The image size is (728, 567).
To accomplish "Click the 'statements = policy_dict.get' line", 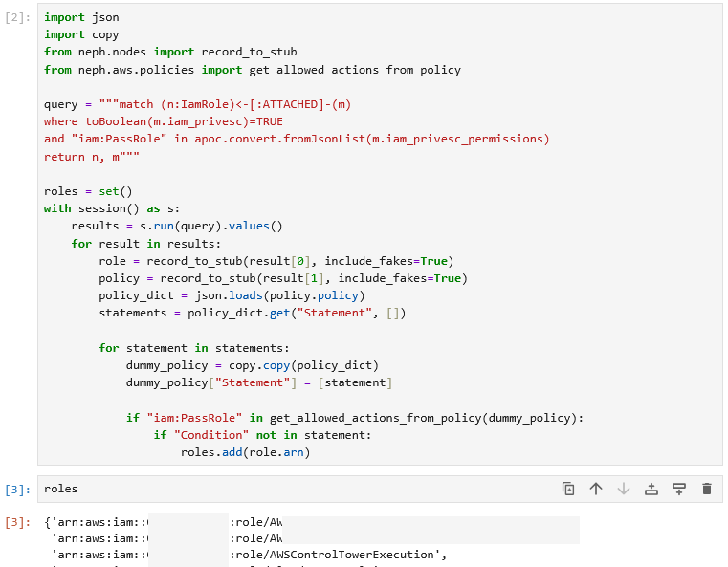I will tap(253, 314).
